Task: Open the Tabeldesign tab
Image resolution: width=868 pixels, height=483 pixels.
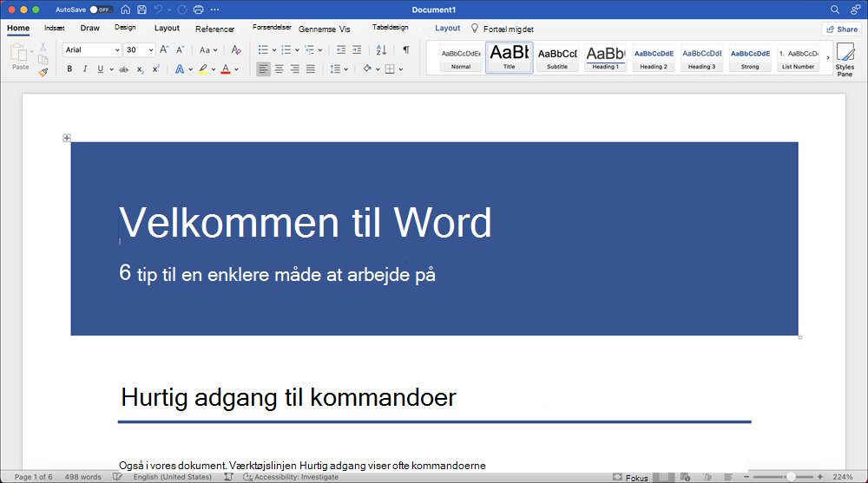Action: [x=391, y=27]
